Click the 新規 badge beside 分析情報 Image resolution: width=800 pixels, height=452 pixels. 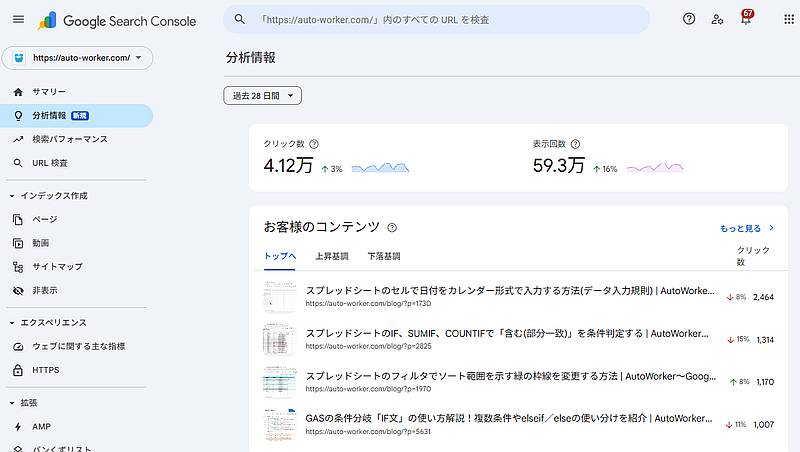click(80, 116)
